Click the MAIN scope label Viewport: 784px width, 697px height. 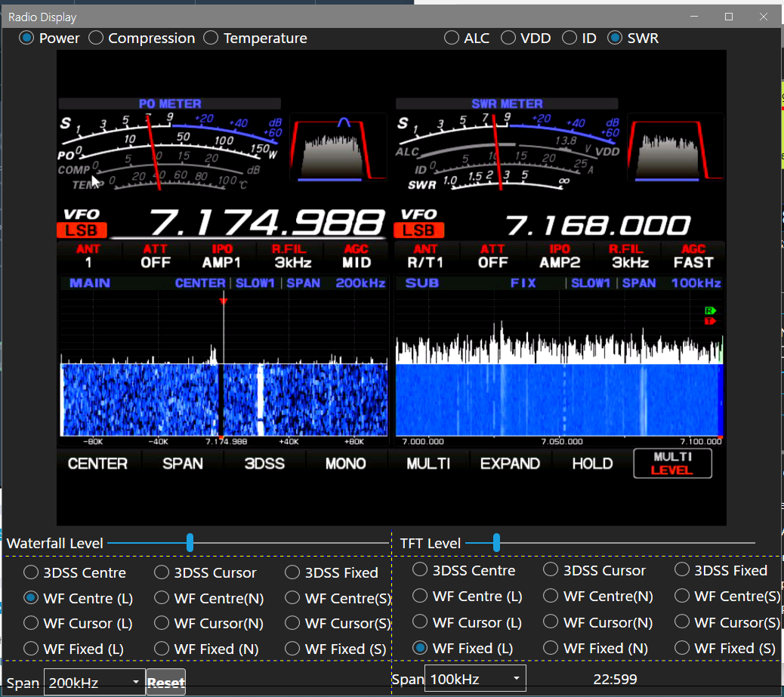[x=89, y=283]
